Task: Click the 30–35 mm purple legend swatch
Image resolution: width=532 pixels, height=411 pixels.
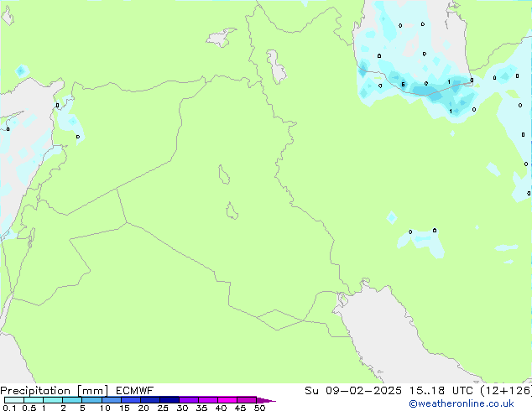Action: pyautogui.click(x=189, y=400)
